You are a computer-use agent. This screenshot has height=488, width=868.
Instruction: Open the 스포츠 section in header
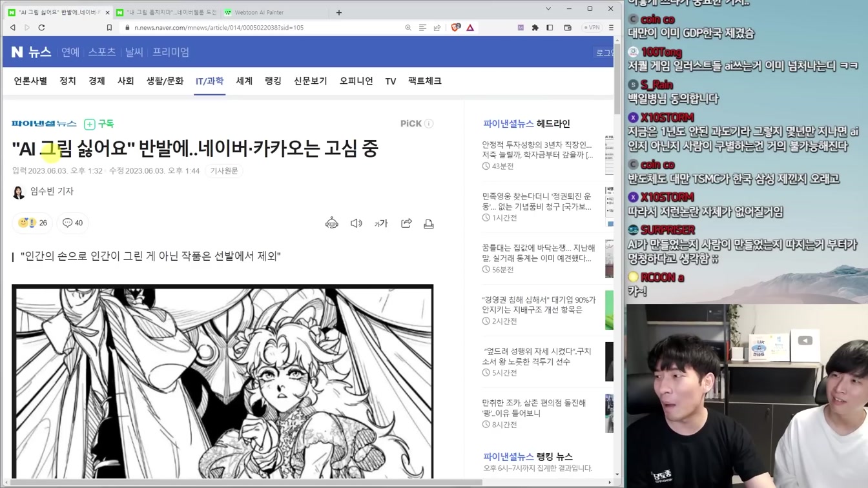(102, 52)
